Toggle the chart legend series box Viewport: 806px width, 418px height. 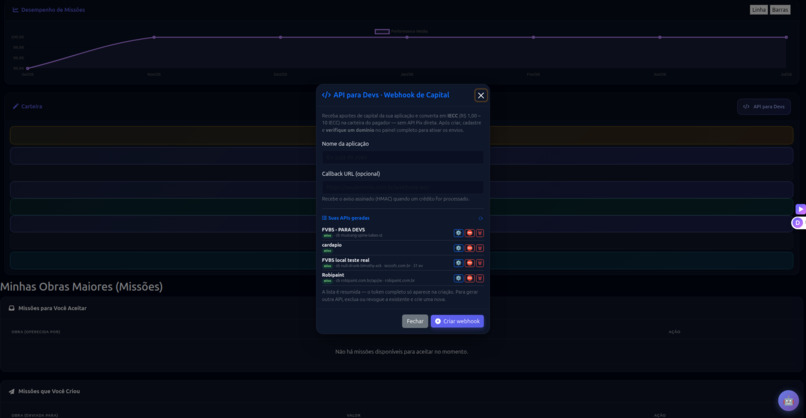pyautogui.click(x=382, y=31)
